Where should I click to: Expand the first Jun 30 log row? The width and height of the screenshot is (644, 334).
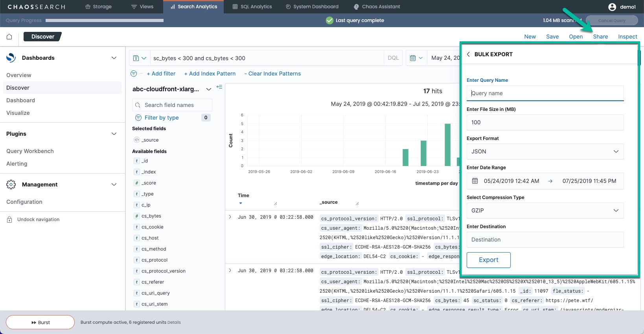coord(230,217)
